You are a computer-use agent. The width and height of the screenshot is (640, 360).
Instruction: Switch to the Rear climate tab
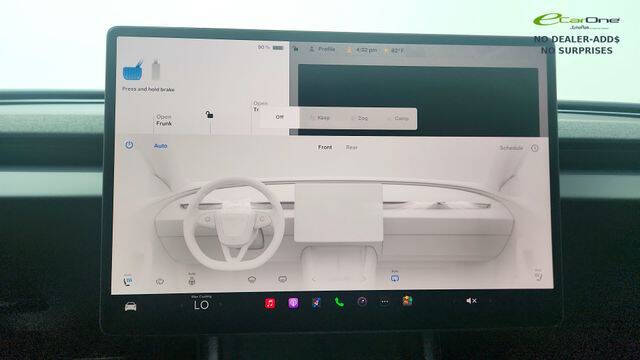point(351,147)
